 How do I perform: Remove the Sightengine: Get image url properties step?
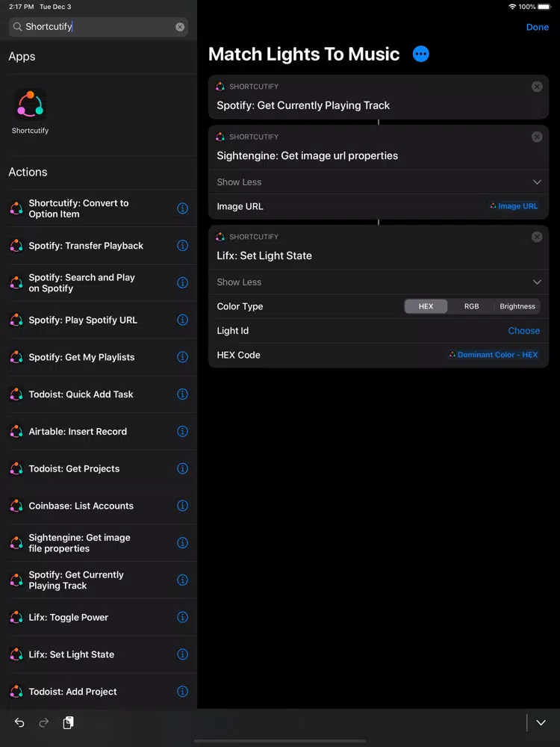pyautogui.click(x=537, y=137)
